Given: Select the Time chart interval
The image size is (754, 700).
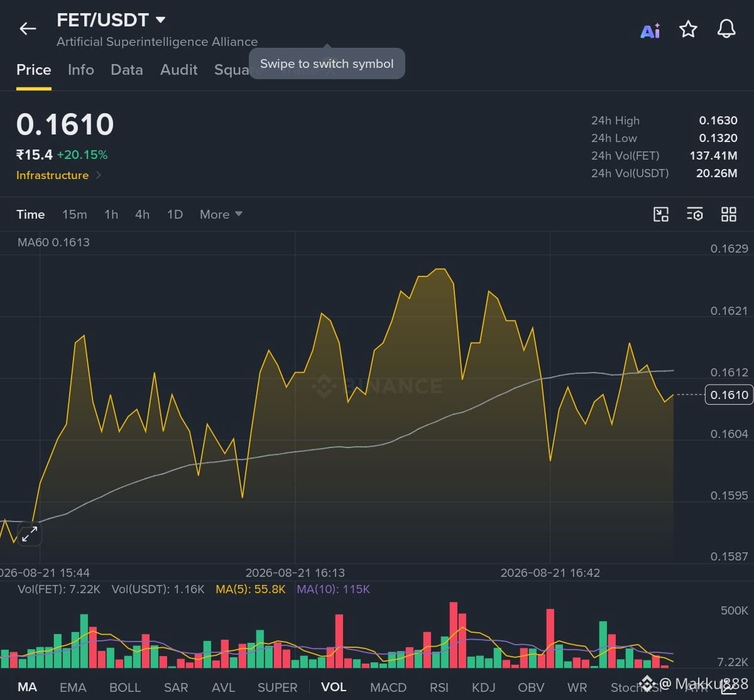Looking at the screenshot, I should point(31,214).
